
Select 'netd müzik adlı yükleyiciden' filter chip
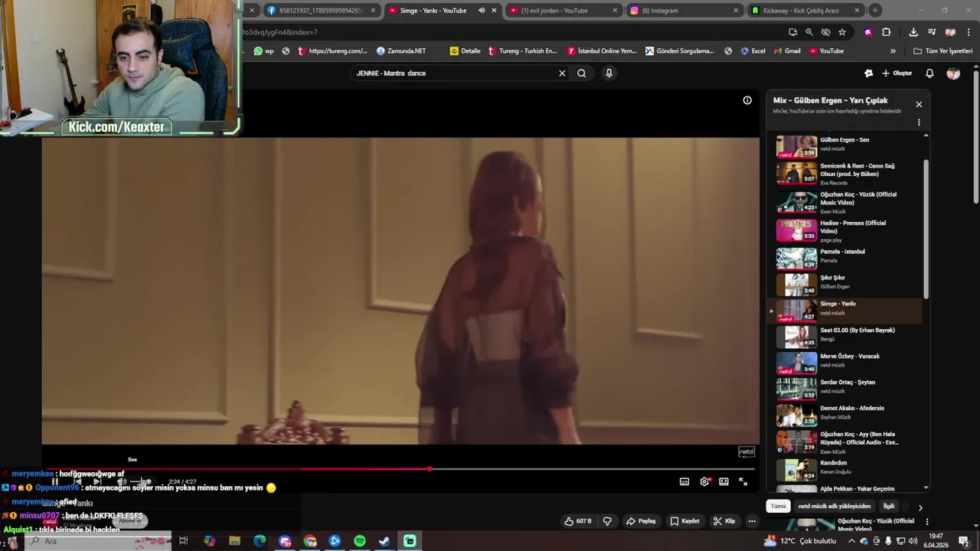pyautogui.click(x=835, y=506)
